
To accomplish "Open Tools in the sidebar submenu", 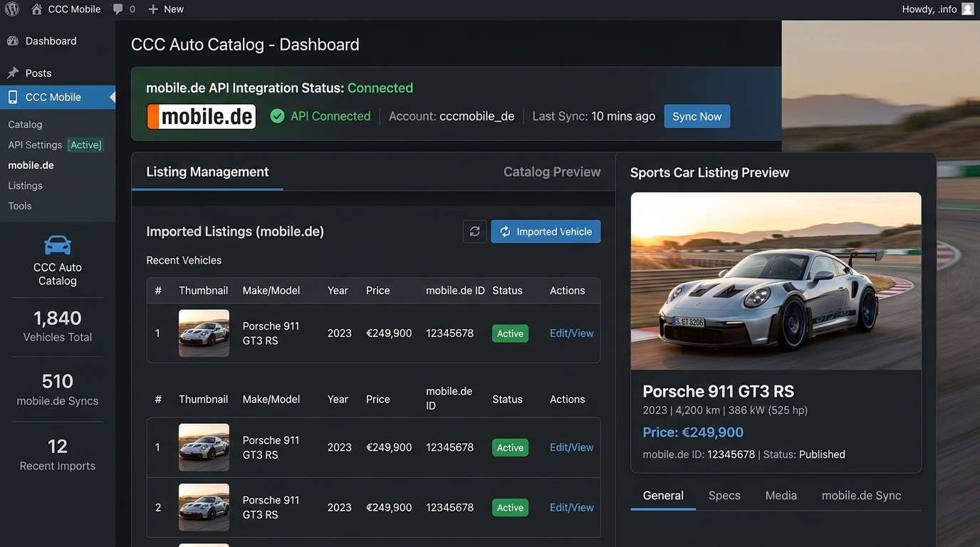I will 20,206.
